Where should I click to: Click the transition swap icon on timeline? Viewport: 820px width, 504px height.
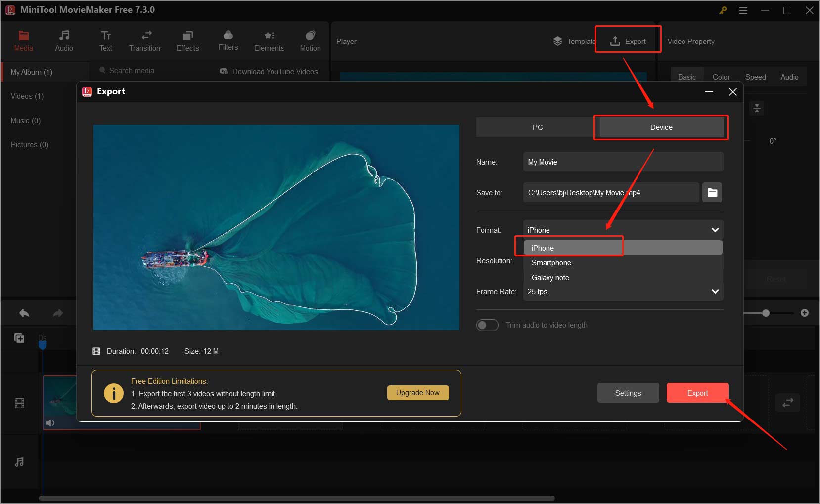click(x=788, y=403)
